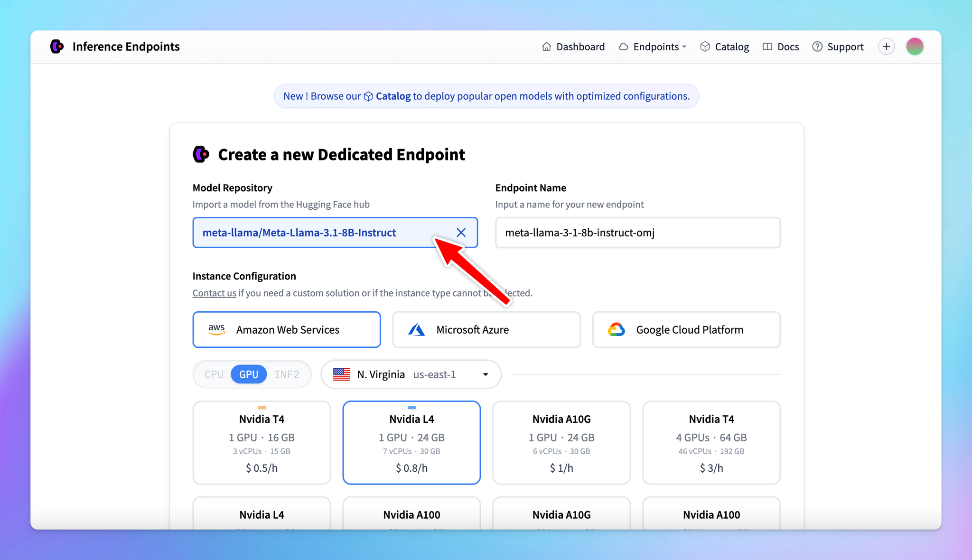Click the Docs book icon

point(767,47)
